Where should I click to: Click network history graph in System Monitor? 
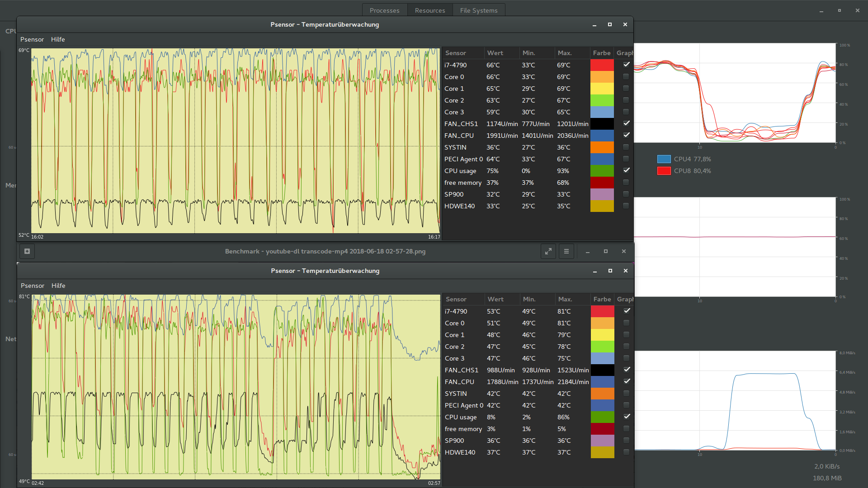(735, 400)
